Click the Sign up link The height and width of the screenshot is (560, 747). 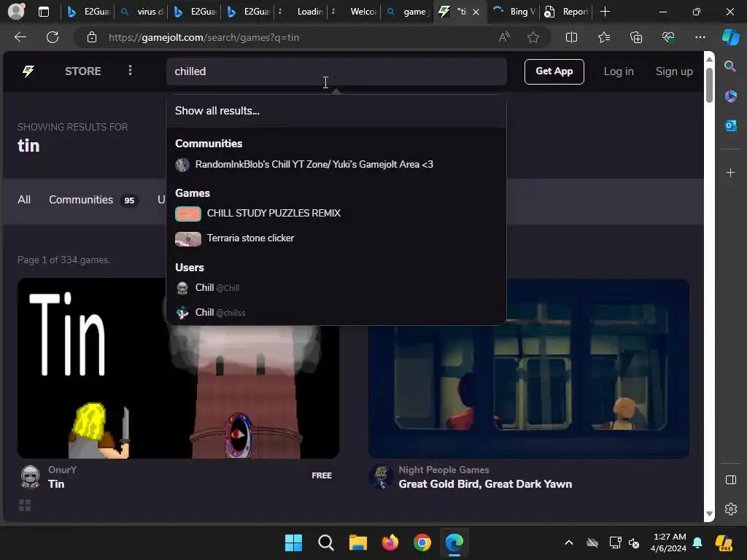click(x=674, y=71)
